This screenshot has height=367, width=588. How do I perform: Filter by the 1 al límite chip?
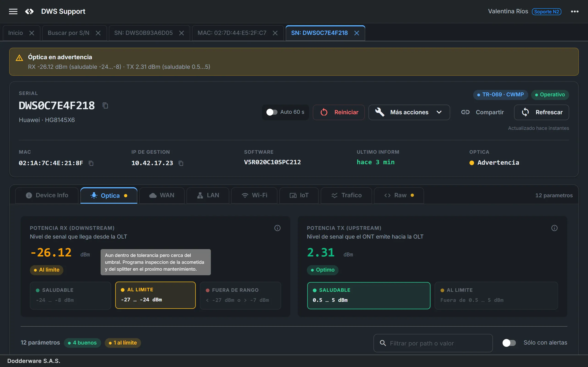coord(123,343)
